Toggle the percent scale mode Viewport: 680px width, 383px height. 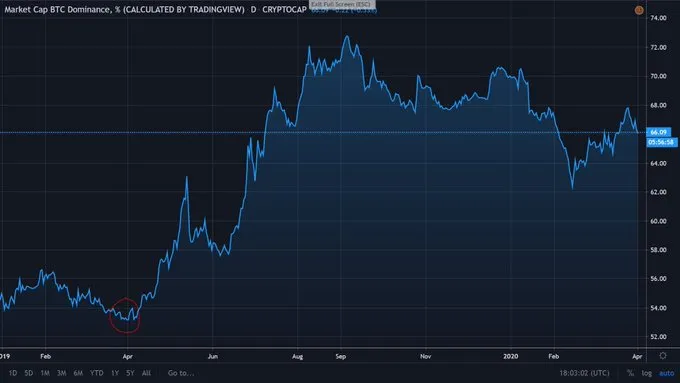(x=630, y=373)
